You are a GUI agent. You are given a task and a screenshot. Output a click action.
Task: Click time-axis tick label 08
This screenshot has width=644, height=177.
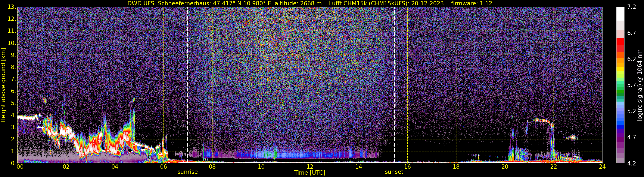(212, 167)
